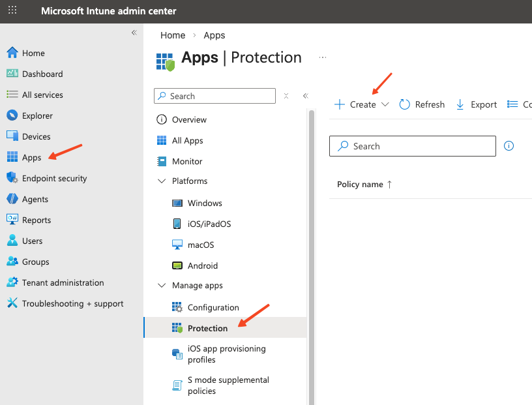532x405 pixels.
Task: Open Endpoint security shield icon
Action: click(12, 178)
